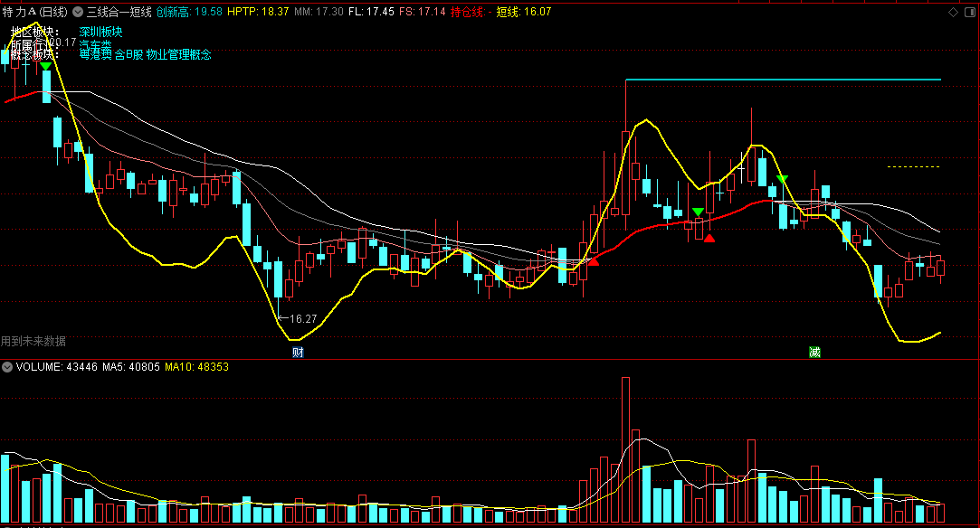
Task: Click the red triangle where red line starts
Action: 593,261
